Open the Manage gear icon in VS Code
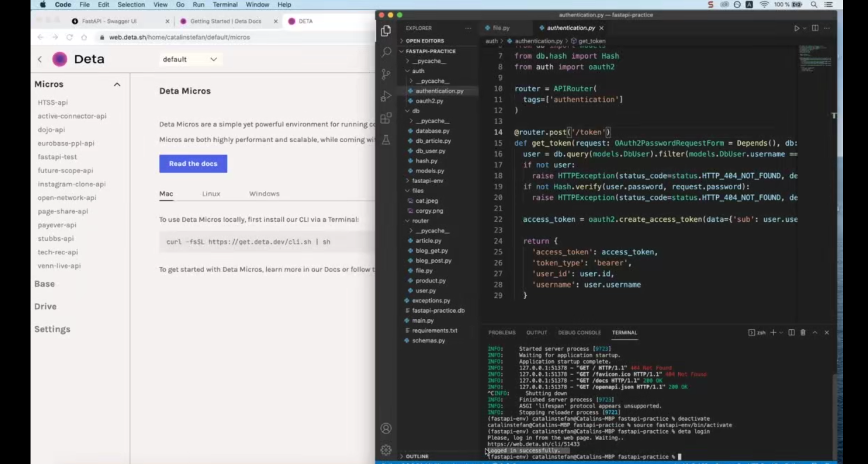This screenshot has width=868, height=464. 386,450
